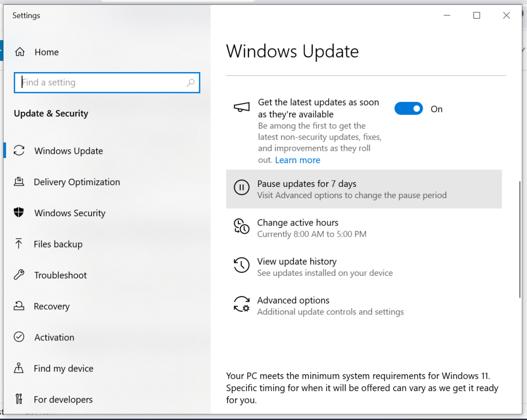
Task: Click the Home house icon
Action: coord(20,52)
